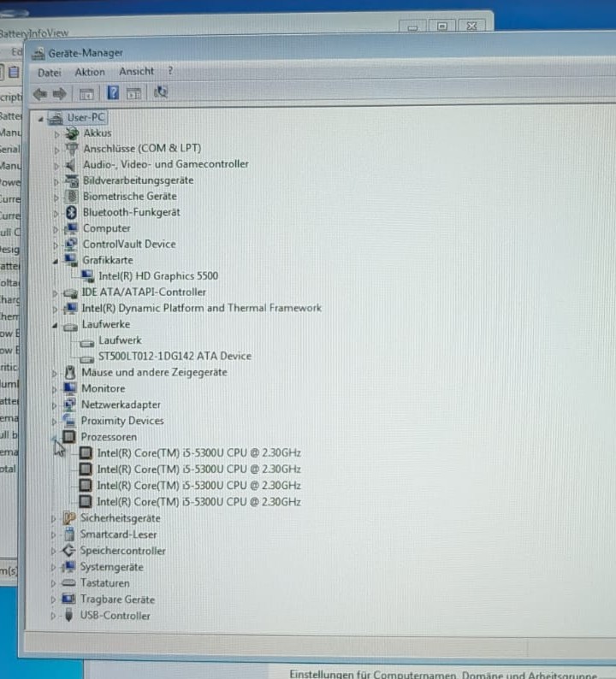Click the Smartcard-Leser icon

[x=69, y=534]
